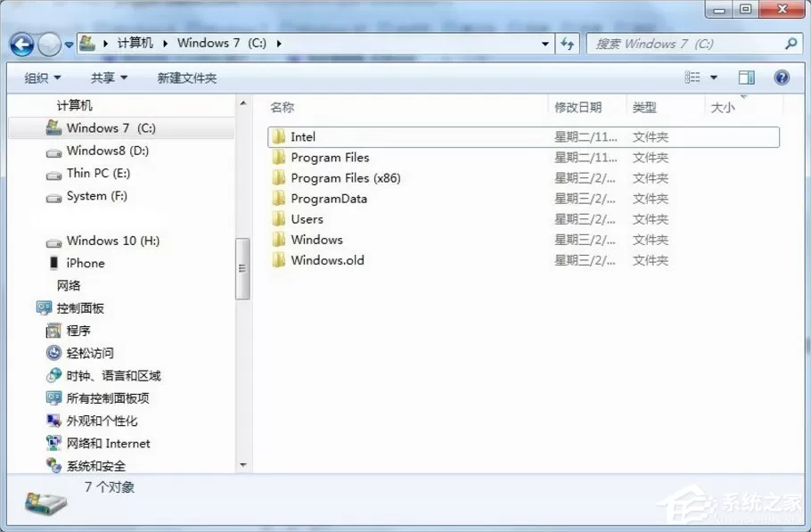The height and width of the screenshot is (532, 811).
Task: Click the navigation pane scrollbar thumb
Action: 242,268
